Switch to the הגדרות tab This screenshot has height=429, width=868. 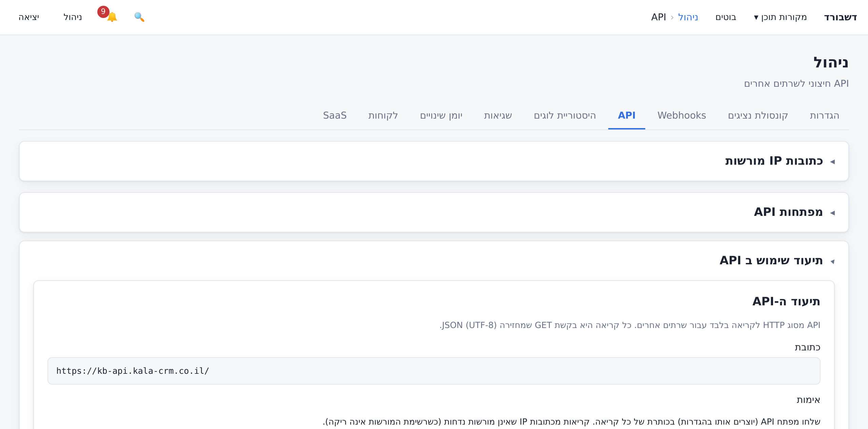click(824, 116)
